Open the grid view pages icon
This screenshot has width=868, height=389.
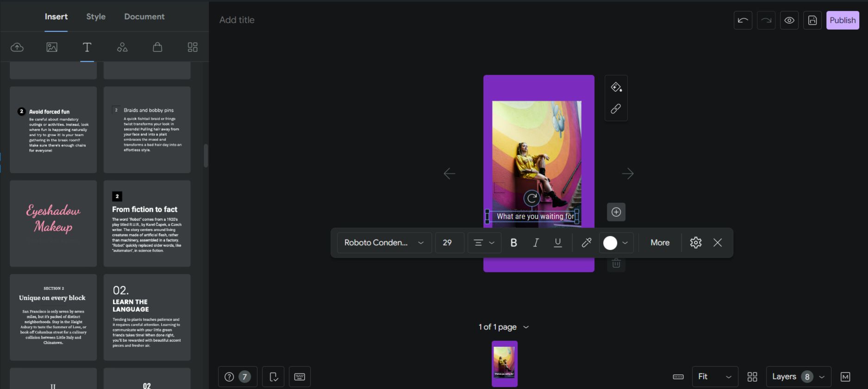pyautogui.click(x=752, y=377)
